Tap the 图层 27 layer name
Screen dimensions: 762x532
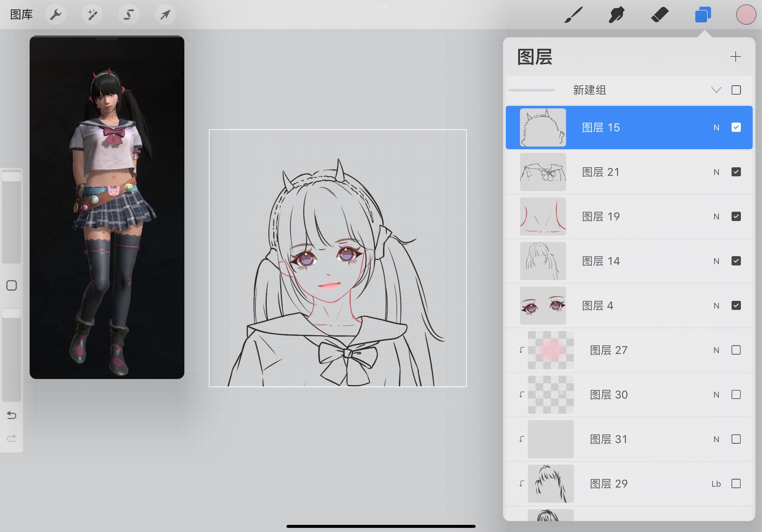pyautogui.click(x=609, y=350)
